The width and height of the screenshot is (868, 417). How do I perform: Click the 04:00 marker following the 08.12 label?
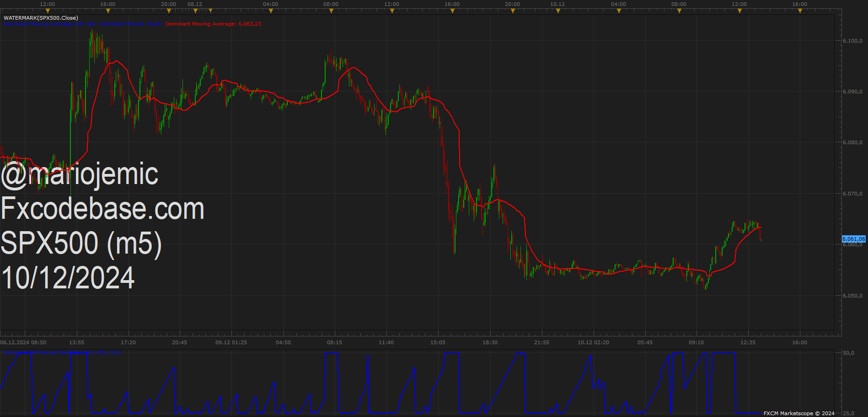point(271,11)
